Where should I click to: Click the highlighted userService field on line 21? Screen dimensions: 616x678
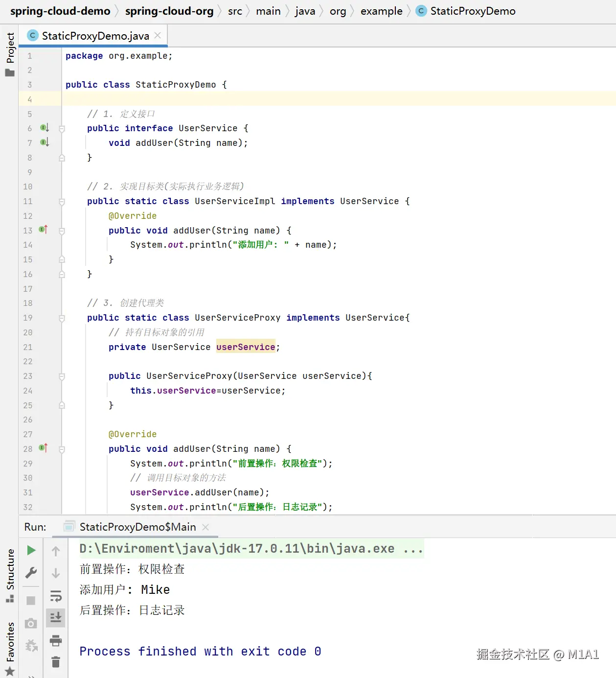(x=246, y=347)
